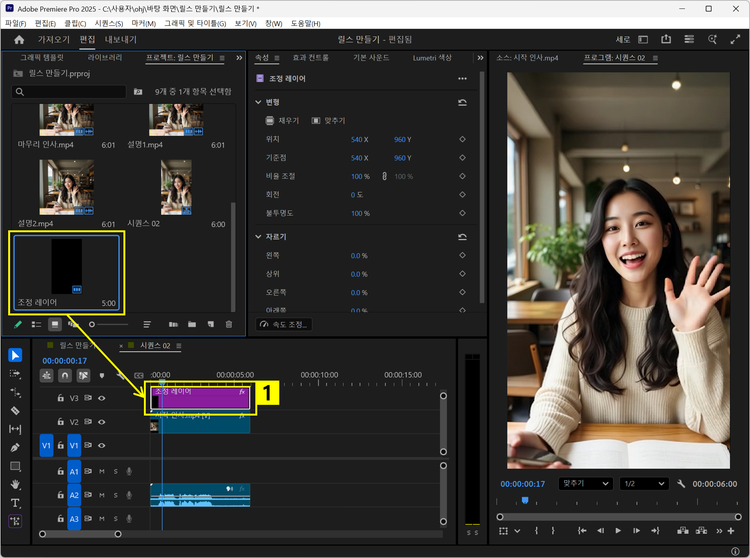Screen dimensions: 750x558
Task: Choose the Type tool
Action: (15, 503)
